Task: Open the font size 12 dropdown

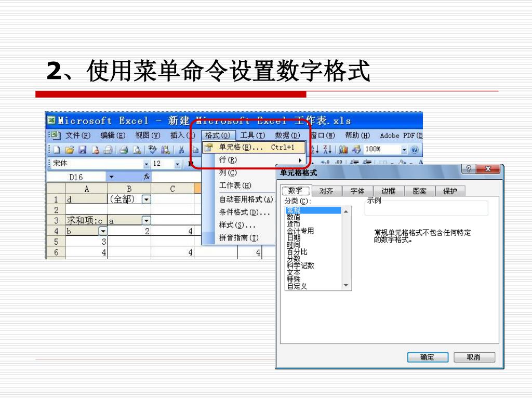Action: [177, 164]
